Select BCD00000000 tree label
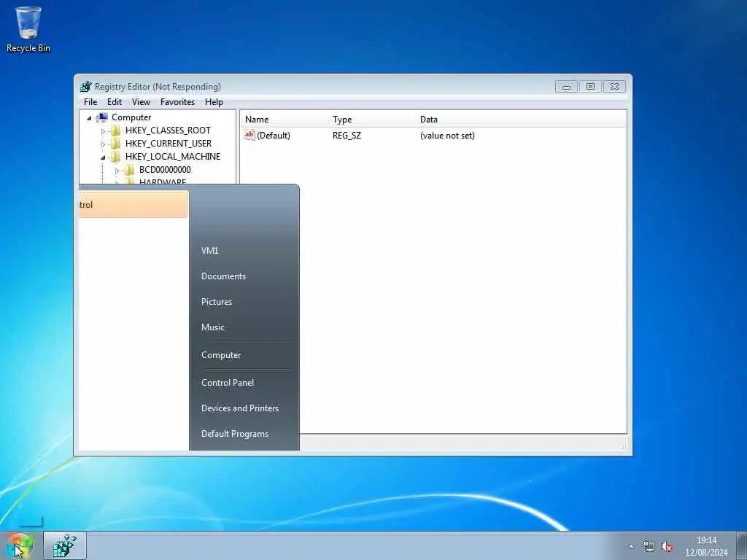The width and height of the screenshot is (747, 560). [x=165, y=170]
